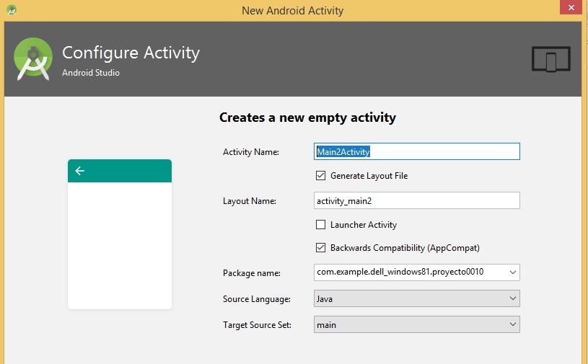Open the Target Source Set dropdown

click(x=417, y=325)
